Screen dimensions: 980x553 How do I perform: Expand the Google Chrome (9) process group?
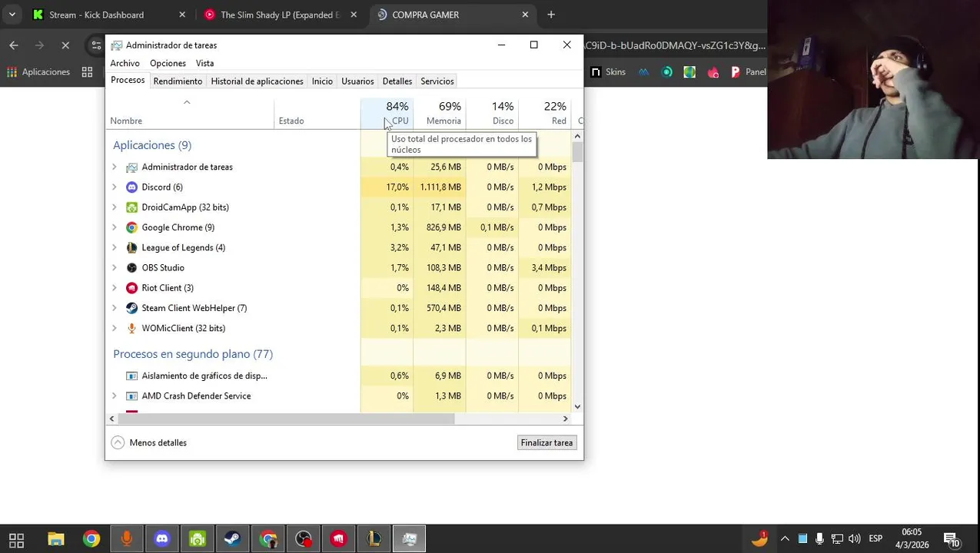click(115, 227)
